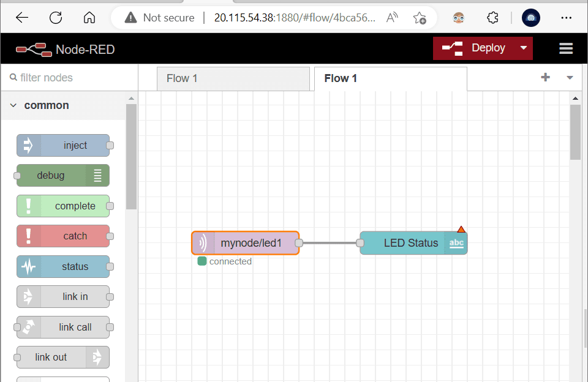Click the palette scroll up arrow

[x=131, y=98]
